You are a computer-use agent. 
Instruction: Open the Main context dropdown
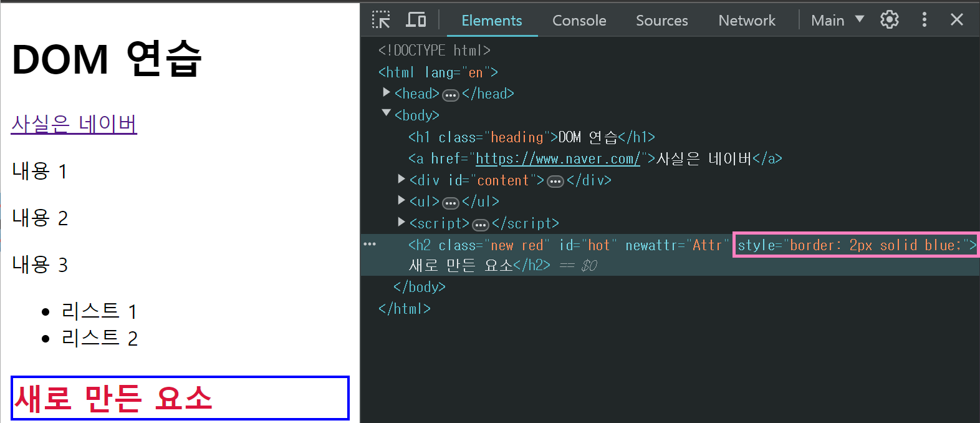(837, 20)
